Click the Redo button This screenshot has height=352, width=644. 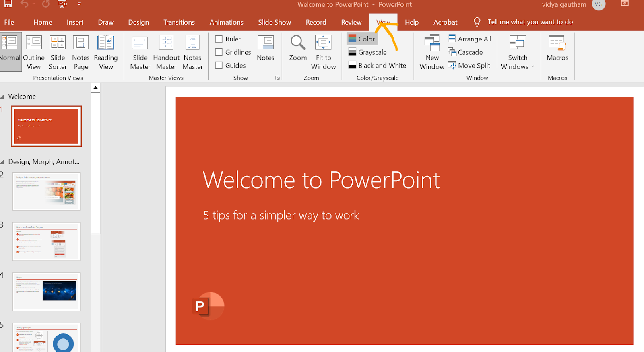tap(46, 4)
